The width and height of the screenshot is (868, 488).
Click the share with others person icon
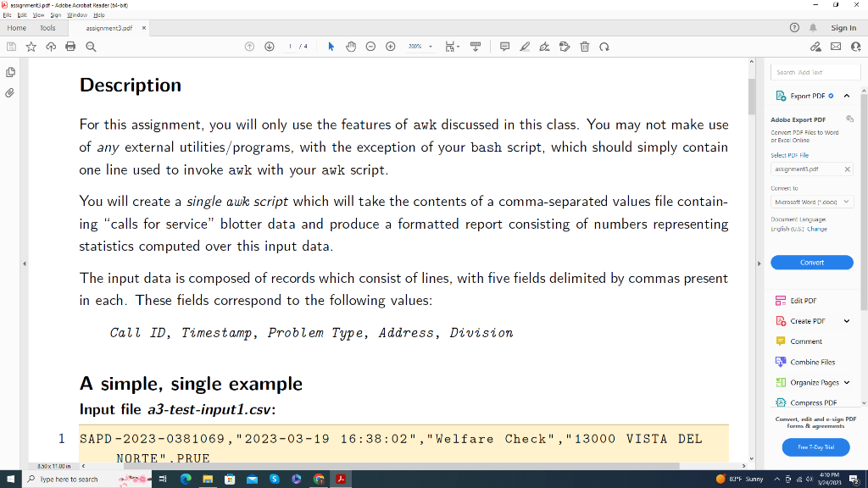(x=856, y=47)
